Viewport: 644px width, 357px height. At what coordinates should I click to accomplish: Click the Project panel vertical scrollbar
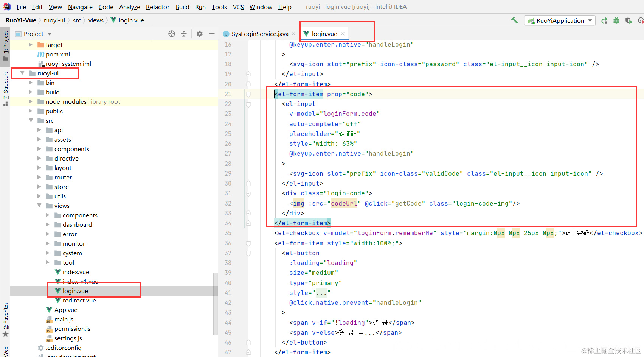(x=216, y=304)
